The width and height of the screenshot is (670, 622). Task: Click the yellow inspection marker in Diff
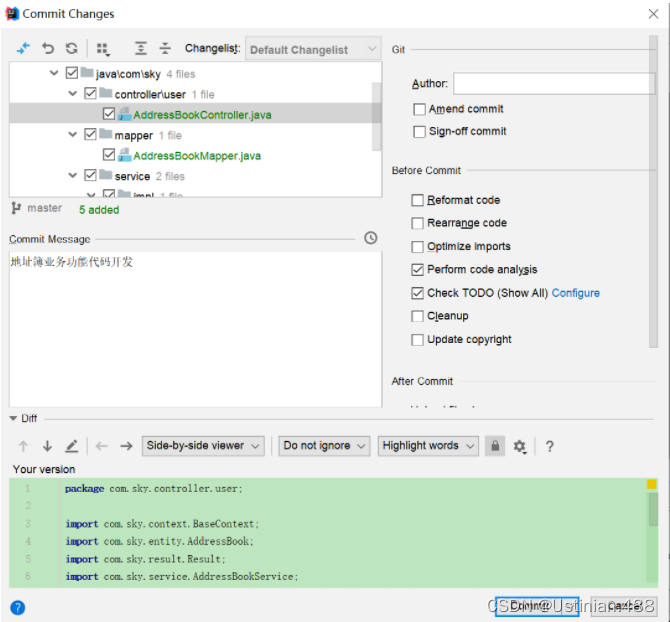click(651, 484)
